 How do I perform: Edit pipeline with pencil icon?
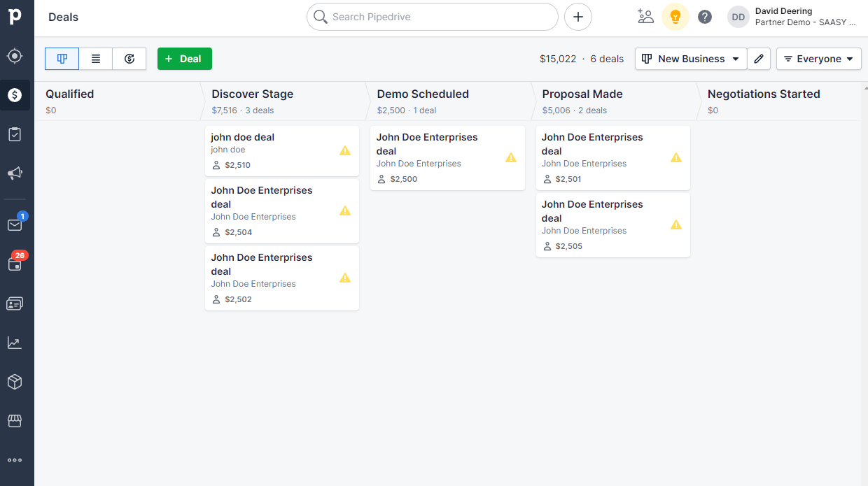759,59
